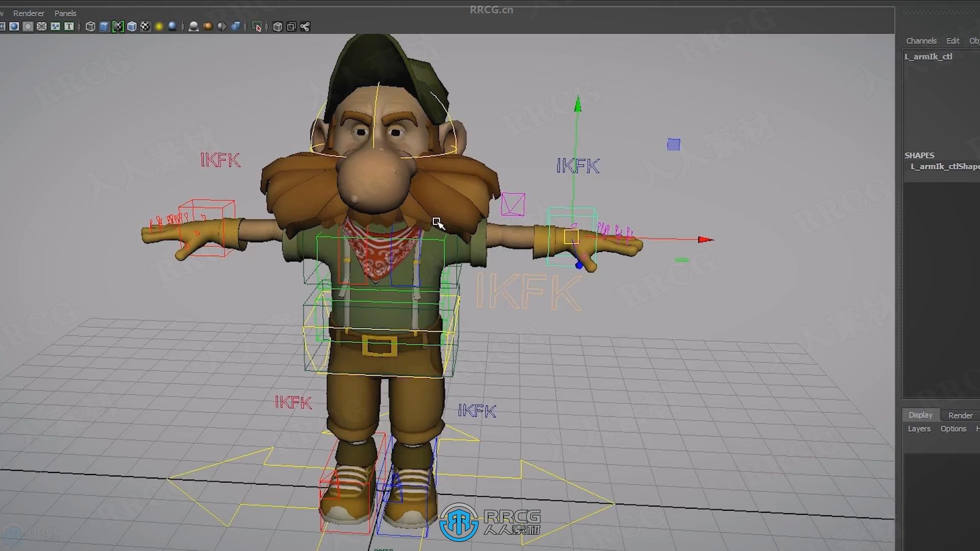Screen dimensions: 980x551
Task: Toggle the use default material icon
Action: point(118,27)
